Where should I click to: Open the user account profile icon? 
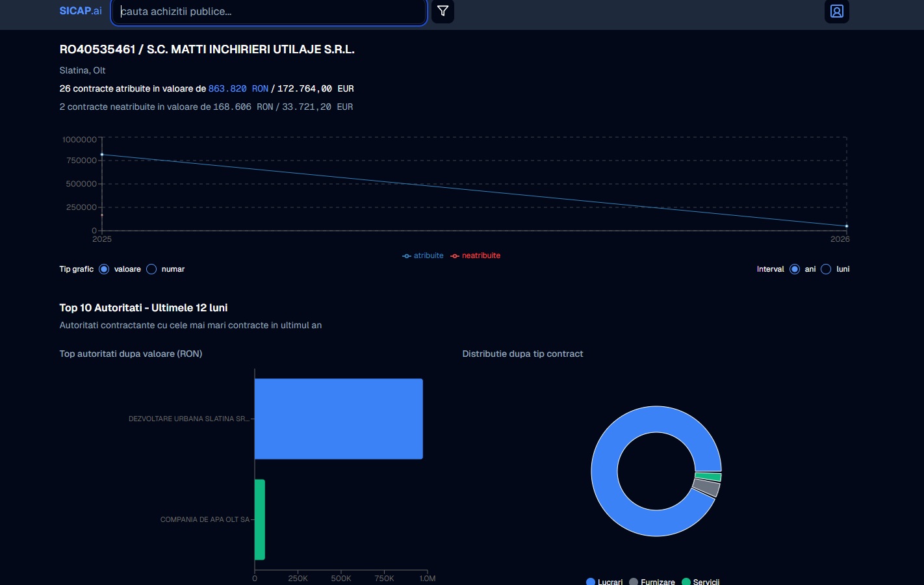click(836, 11)
